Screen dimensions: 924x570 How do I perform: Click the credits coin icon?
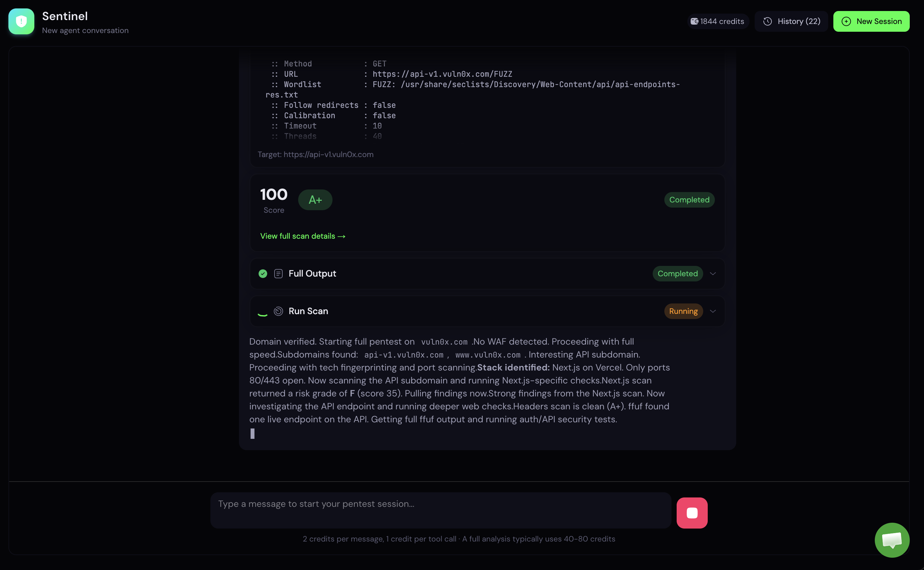(x=694, y=21)
